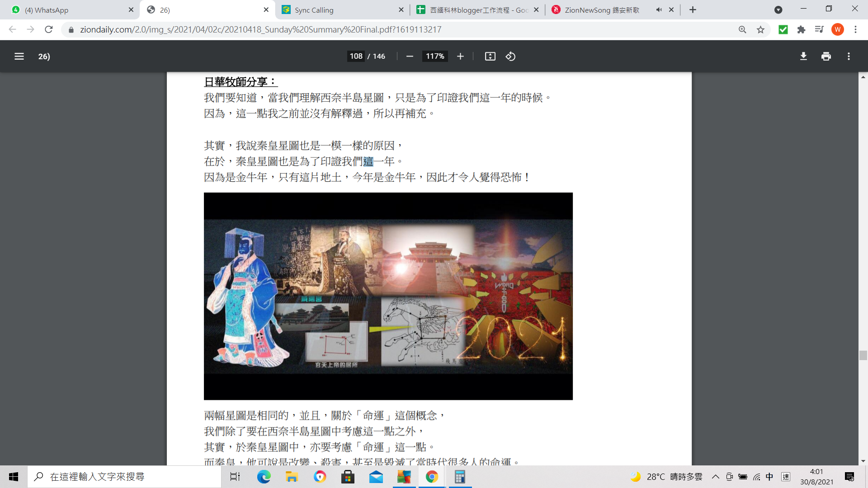868x488 pixels.
Task: Zoom in the PDF document
Action: coord(460,56)
